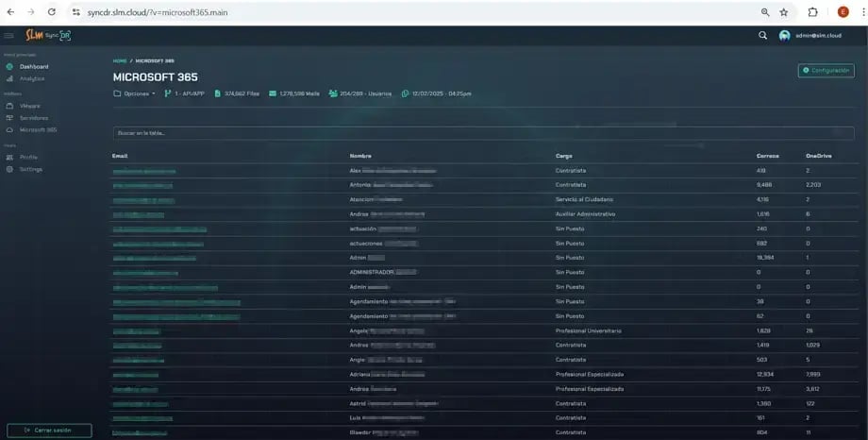Click the HOME breadcrumb link
Viewport: 868px width, 440px height.
120,60
